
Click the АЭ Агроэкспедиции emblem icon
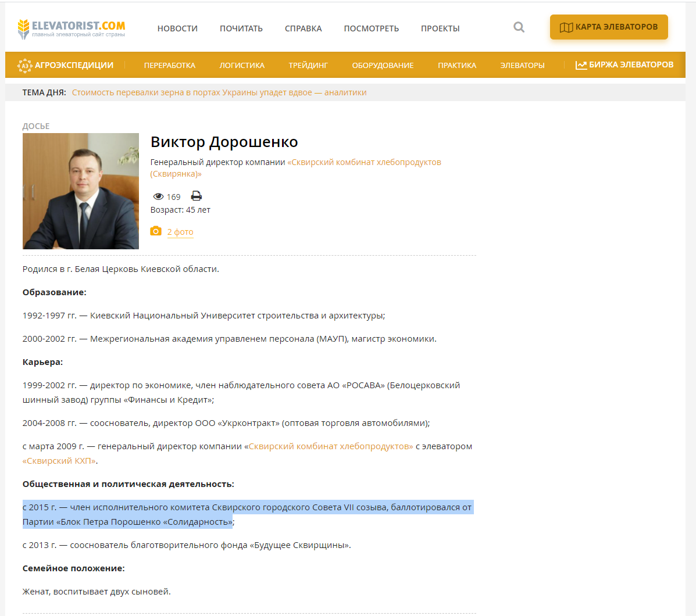coord(25,66)
